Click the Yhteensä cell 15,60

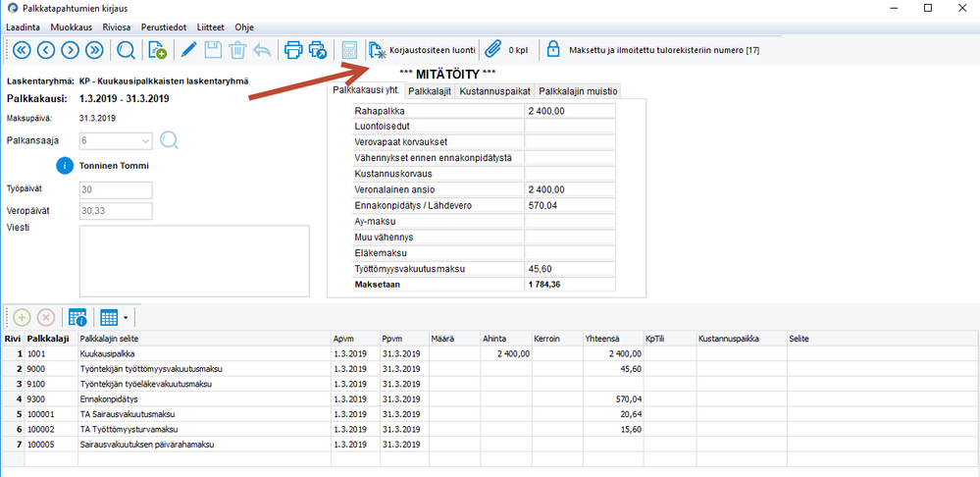pyautogui.click(x=613, y=429)
